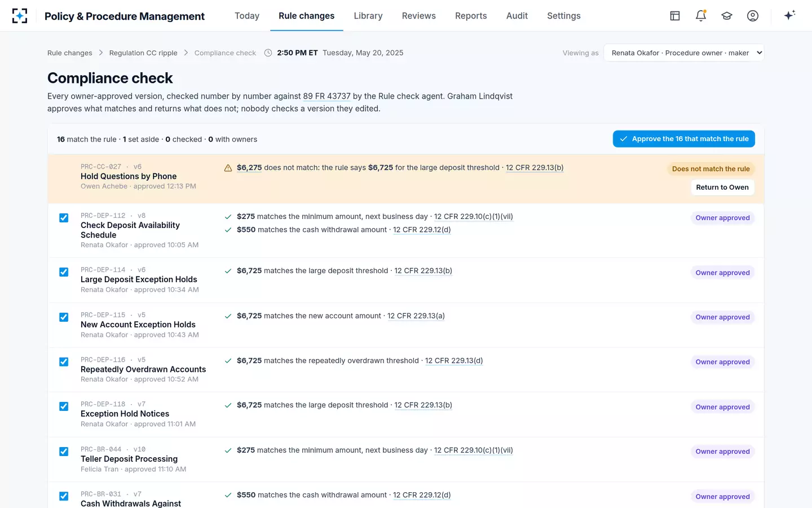This screenshot has height=508, width=812.
Task: Select the Rule changes tab
Action: pos(307,16)
